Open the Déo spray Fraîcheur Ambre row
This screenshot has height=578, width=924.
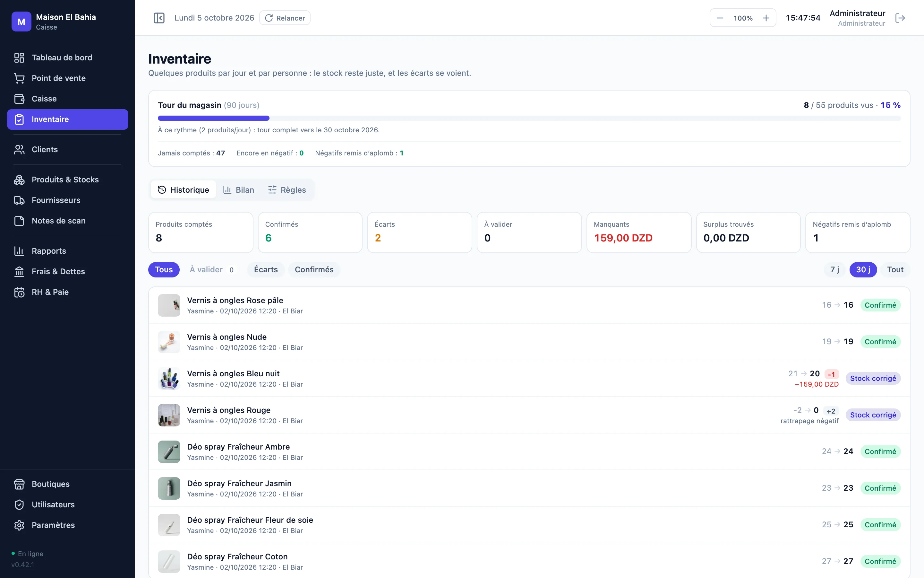click(529, 452)
